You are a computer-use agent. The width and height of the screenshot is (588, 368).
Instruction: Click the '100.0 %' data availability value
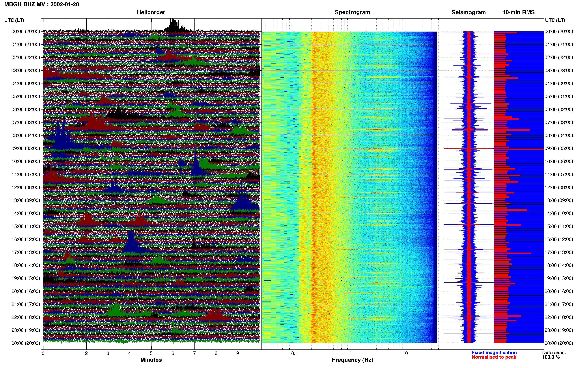(551, 357)
